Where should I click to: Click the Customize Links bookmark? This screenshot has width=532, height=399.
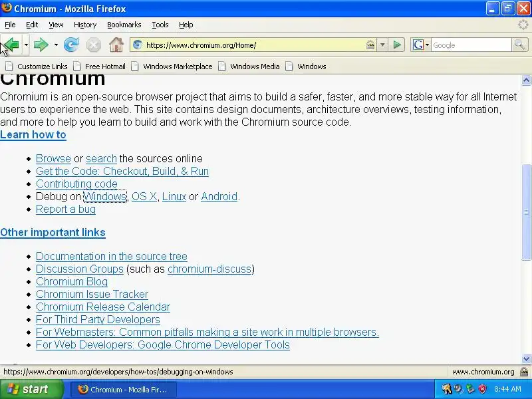coord(37,66)
